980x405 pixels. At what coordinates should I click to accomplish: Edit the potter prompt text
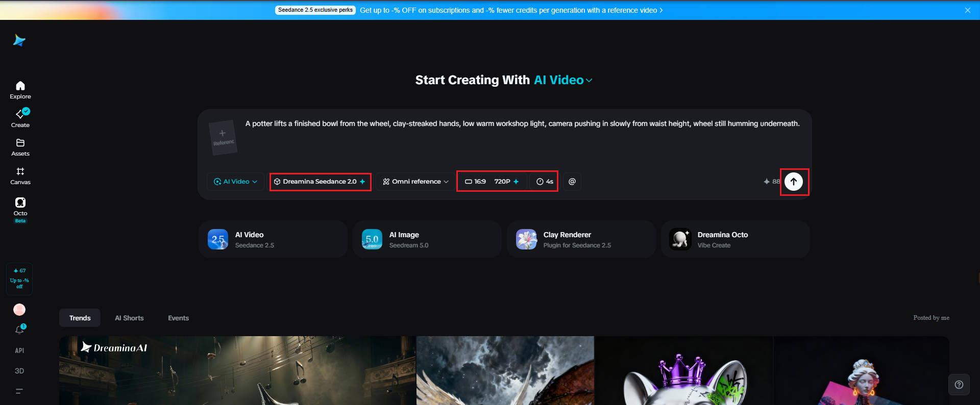[x=522, y=123]
